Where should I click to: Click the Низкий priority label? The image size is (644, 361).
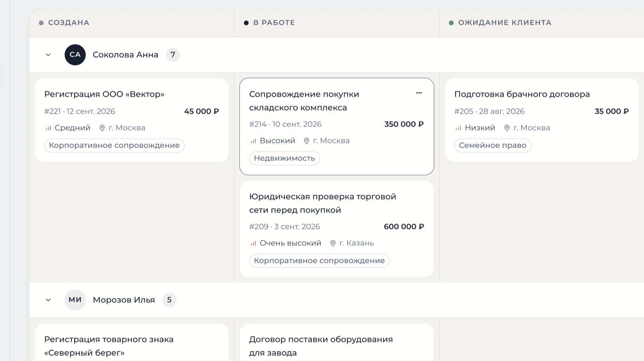[480, 128]
